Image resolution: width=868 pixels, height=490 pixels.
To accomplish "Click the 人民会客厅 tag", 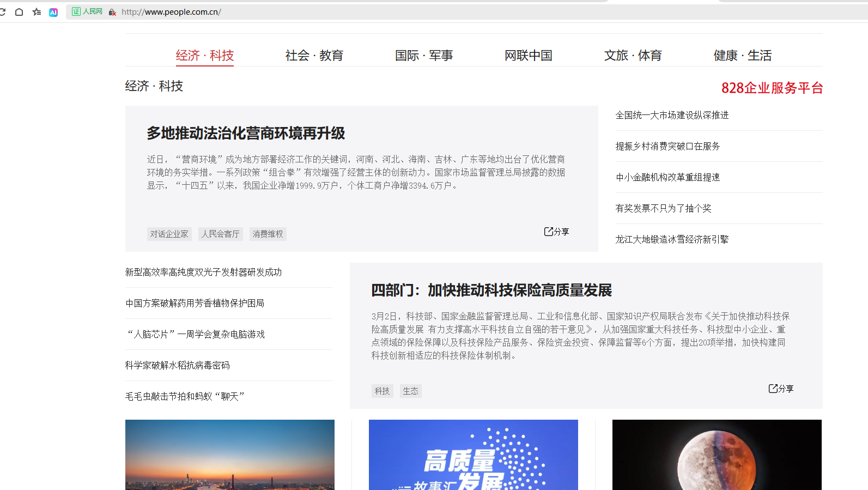I will (x=221, y=234).
